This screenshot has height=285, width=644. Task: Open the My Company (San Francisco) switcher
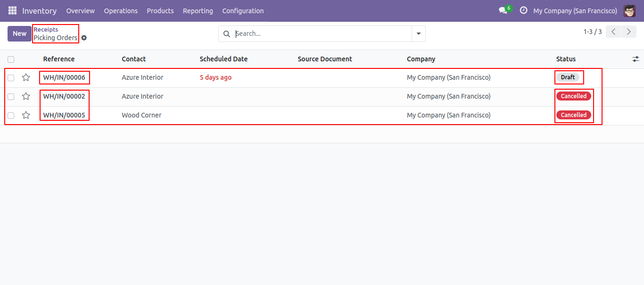pyautogui.click(x=575, y=11)
